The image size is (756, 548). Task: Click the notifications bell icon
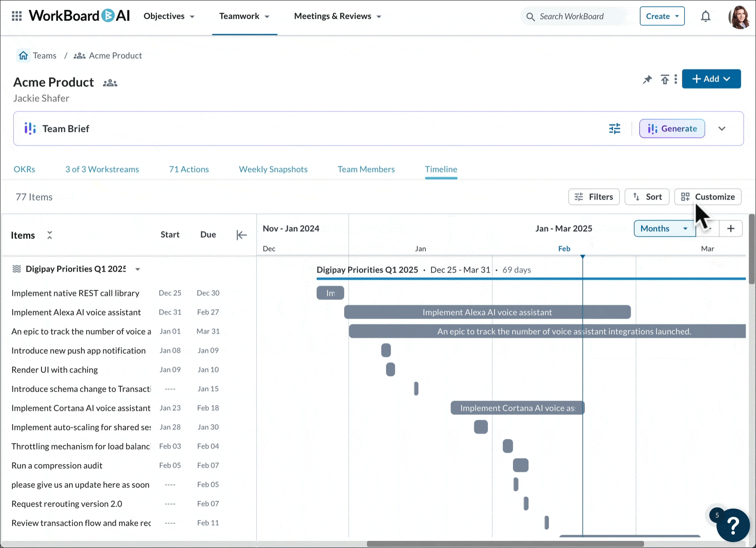[706, 16]
